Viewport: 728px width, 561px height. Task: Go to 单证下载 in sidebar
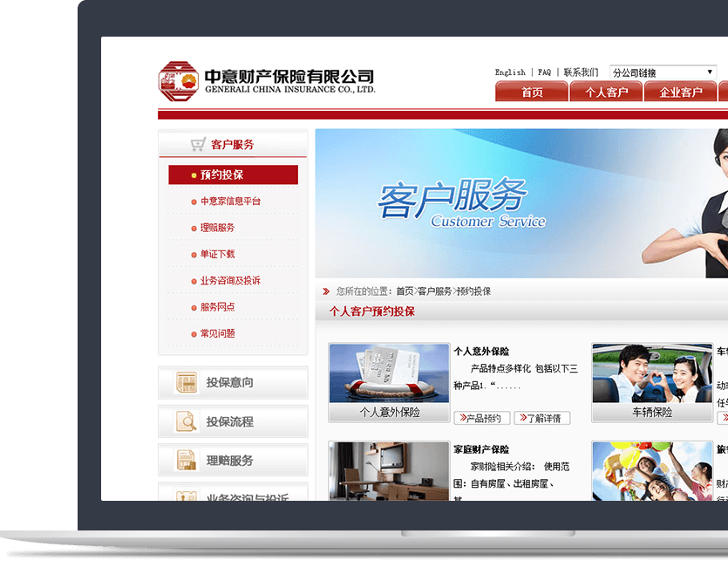coord(217,254)
